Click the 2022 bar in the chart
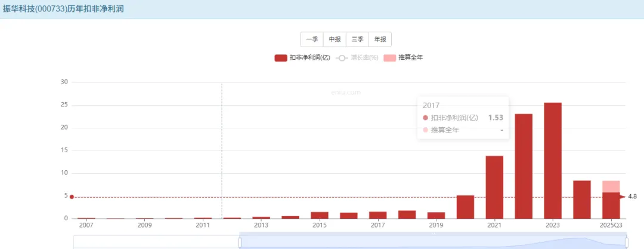 (524, 166)
